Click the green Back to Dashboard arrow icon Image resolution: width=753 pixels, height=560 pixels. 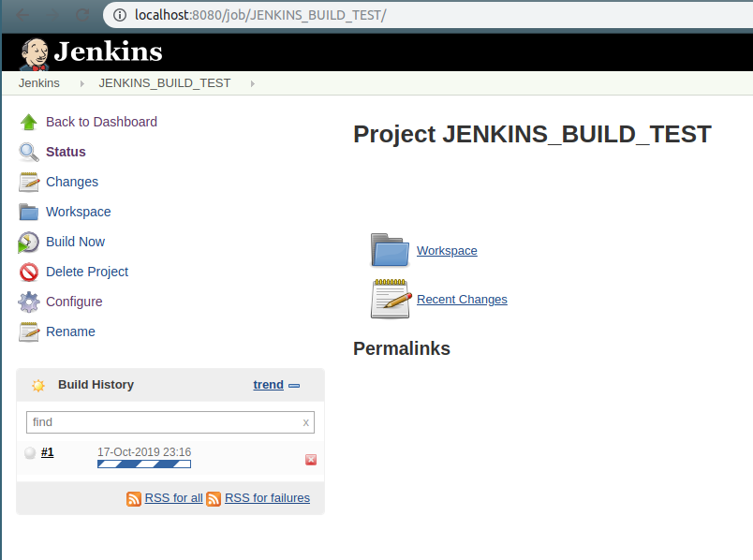29,122
